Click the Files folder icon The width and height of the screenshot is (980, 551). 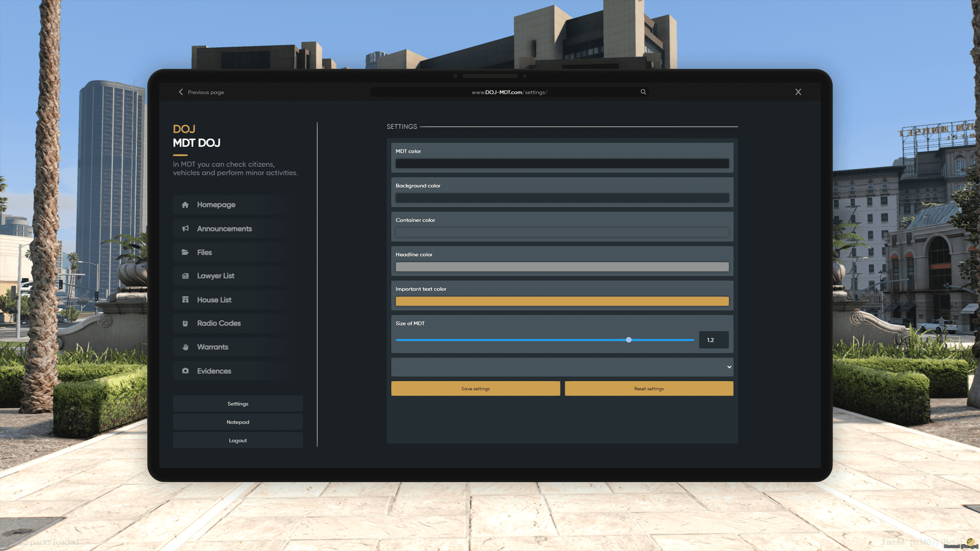(185, 252)
